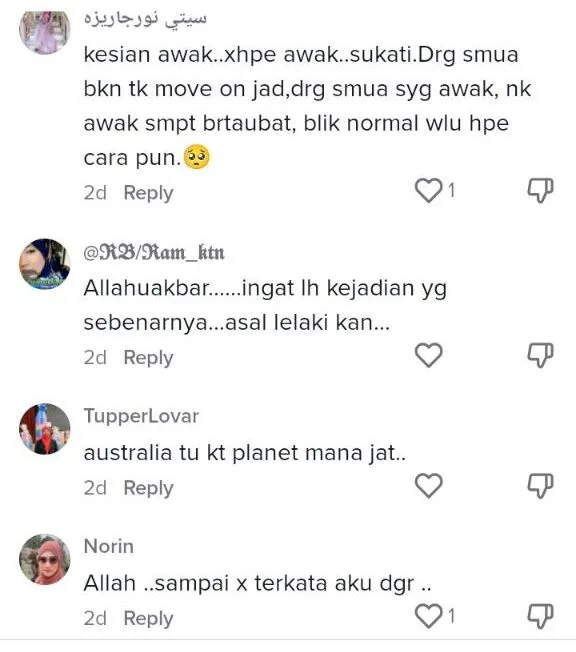Reply to the "Allahuakbar" comment

[x=148, y=358]
